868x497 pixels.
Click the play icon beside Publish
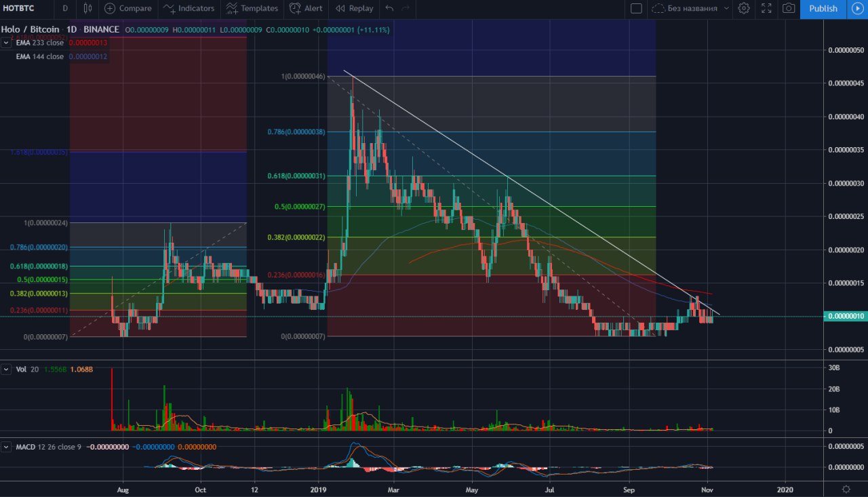(x=857, y=9)
